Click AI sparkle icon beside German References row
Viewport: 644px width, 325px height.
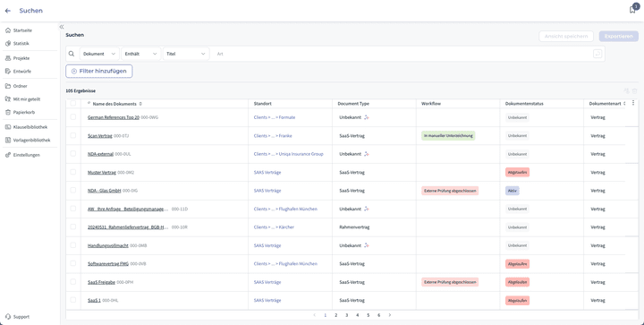(367, 117)
